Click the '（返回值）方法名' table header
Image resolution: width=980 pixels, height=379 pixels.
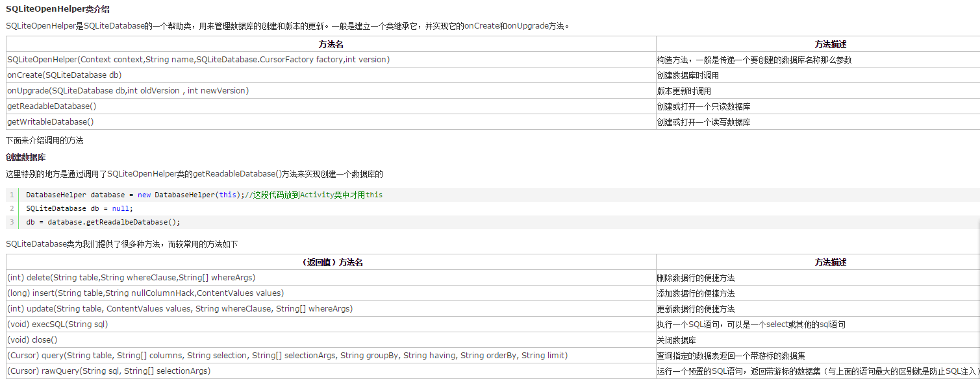[331, 262]
